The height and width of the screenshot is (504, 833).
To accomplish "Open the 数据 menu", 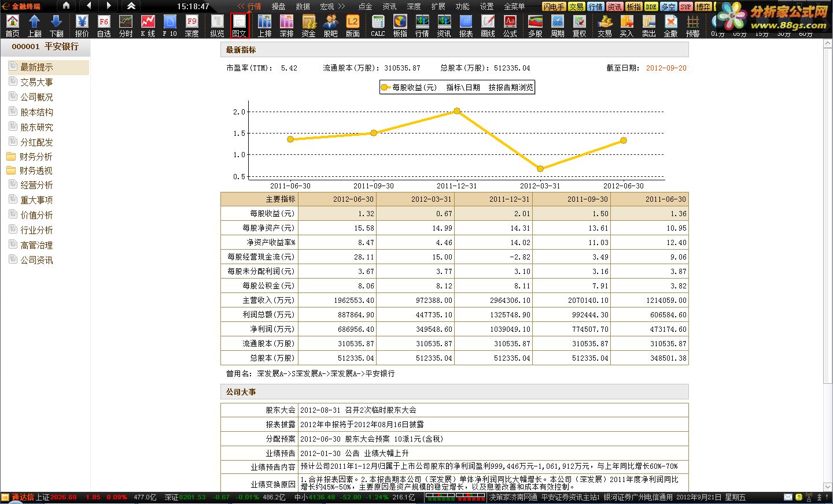I will point(303,6).
